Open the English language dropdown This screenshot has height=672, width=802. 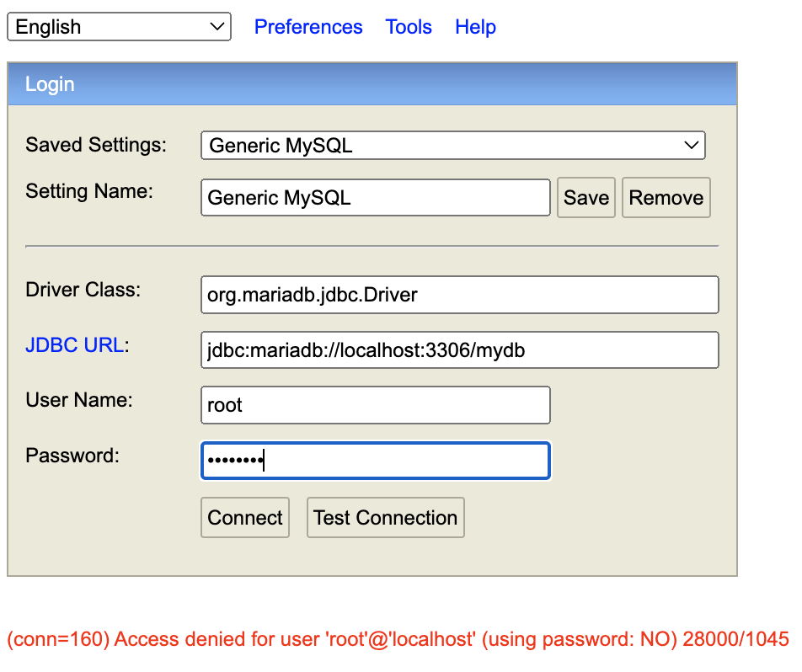[119, 27]
